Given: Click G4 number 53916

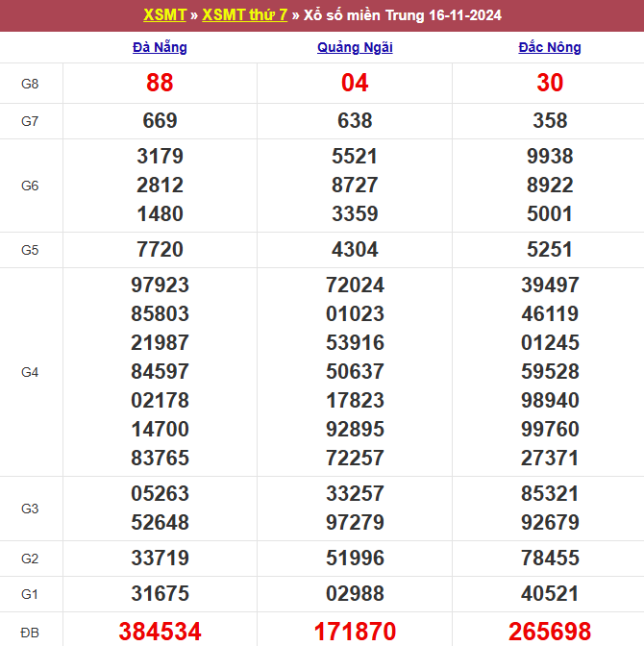Looking at the screenshot, I should coord(355,342).
